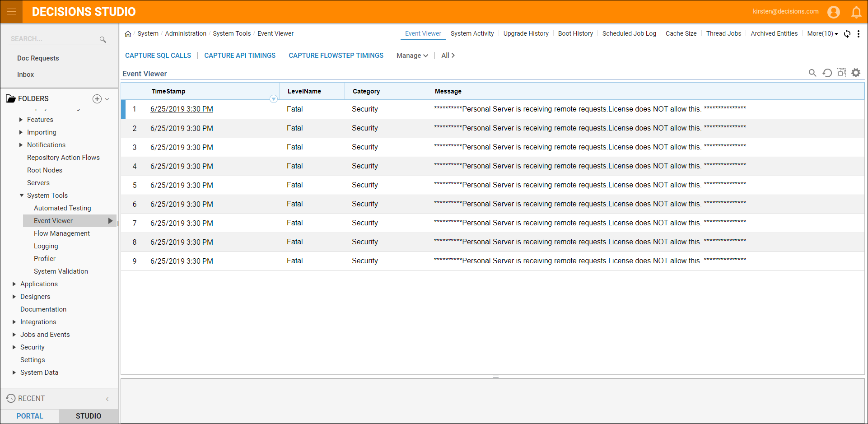The width and height of the screenshot is (868, 424).
Task: Expand the Security tree node
Action: 14,347
